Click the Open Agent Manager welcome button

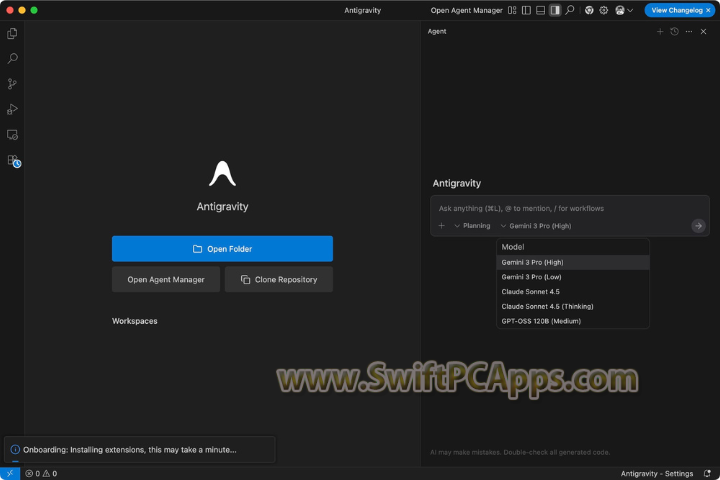point(166,279)
